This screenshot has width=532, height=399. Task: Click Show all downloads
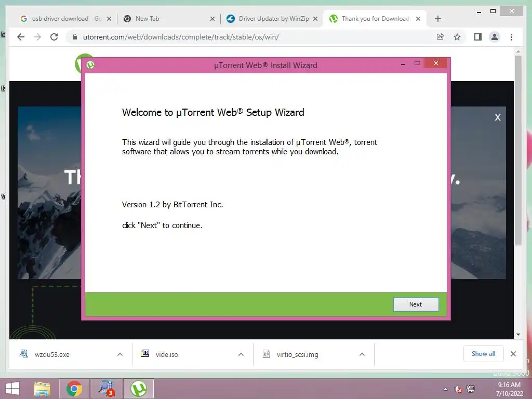(484, 354)
